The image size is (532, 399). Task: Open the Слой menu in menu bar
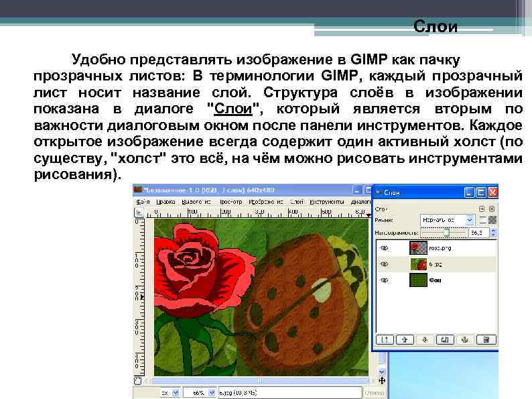[x=296, y=202]
